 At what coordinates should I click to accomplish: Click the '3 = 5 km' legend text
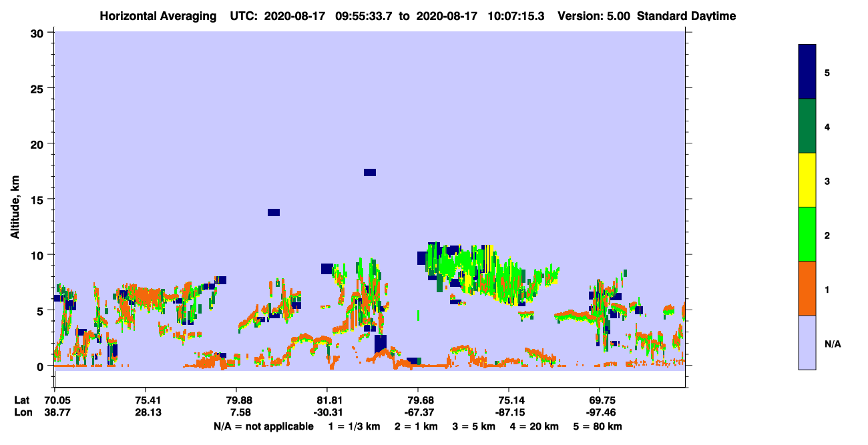pos(474,426)
